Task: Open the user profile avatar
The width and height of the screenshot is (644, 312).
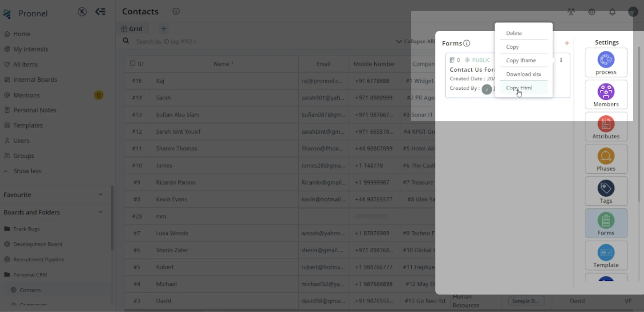Action: [x=633, y=12]
